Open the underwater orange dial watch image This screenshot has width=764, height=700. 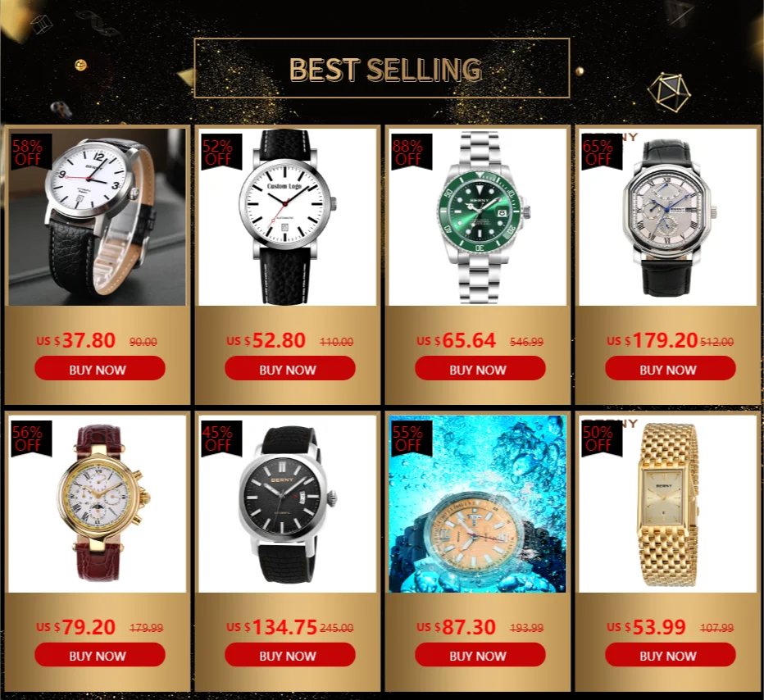[x=477, y=503]
